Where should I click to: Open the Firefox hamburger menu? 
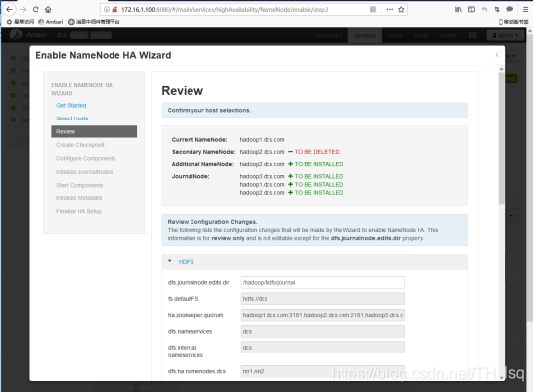tap(525, 10)
